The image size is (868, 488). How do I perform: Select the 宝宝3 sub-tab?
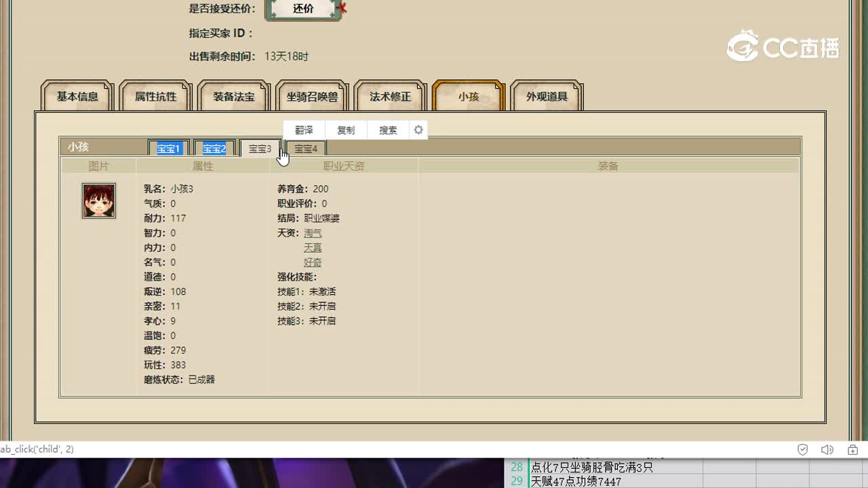tap(260, 148)
